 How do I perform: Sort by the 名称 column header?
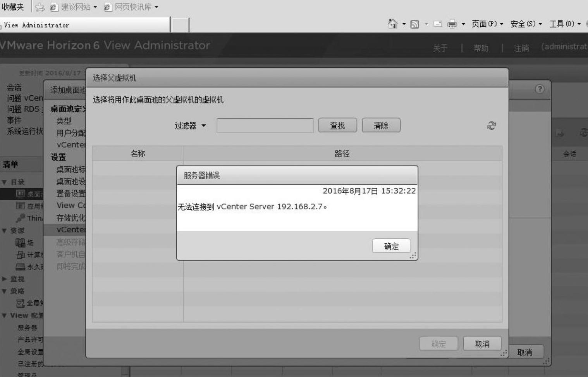[138, 153]
